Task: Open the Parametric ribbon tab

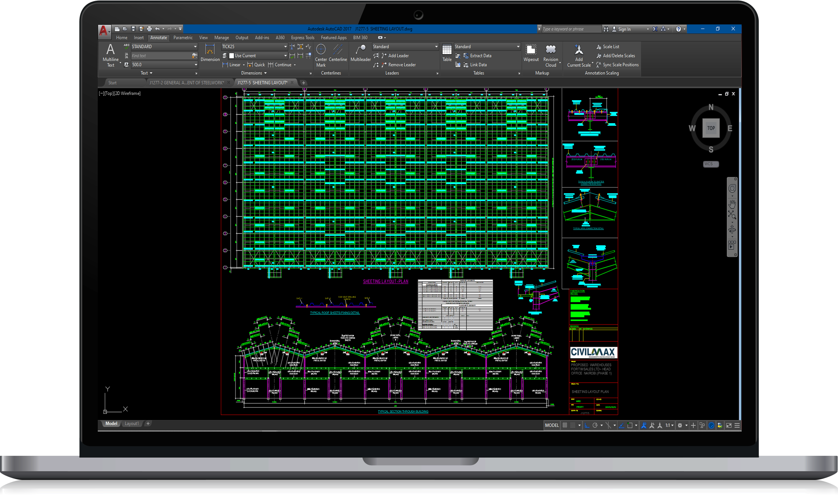Action: [183, 38]
